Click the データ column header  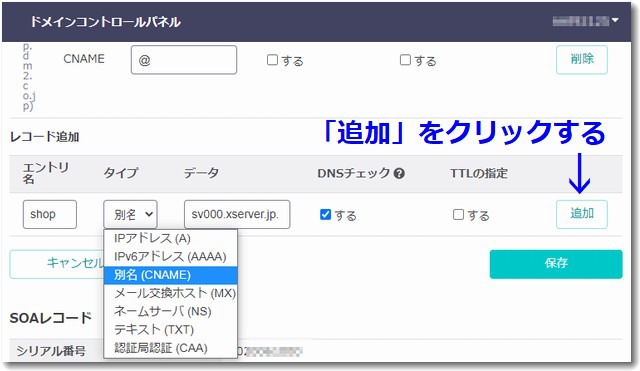[x=201, y=173]
